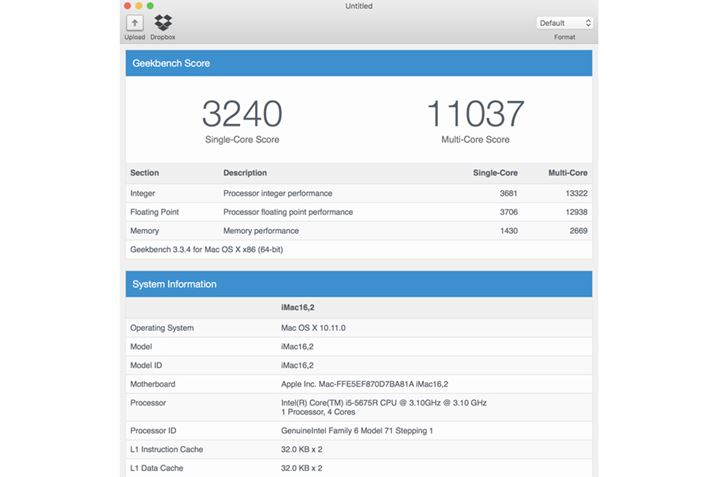
Task: Select the Memory performance row
Action: (358, 231)
